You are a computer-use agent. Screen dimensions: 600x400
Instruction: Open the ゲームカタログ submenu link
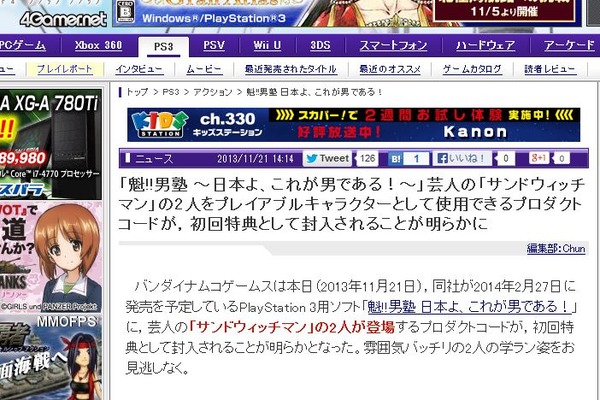472,69
